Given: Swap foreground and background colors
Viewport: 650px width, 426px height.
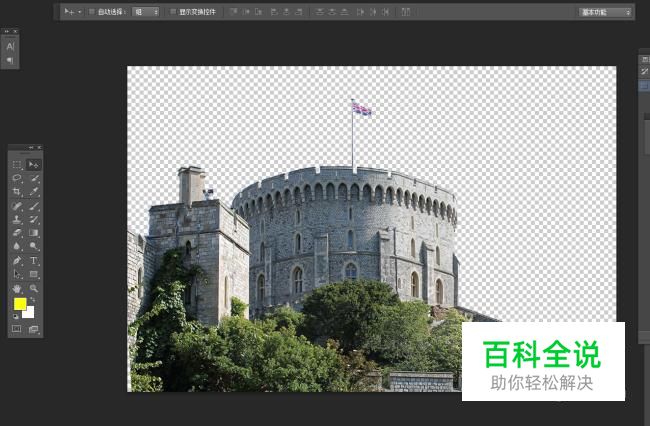Looking at the screenshot, I should tap(32, 300).
